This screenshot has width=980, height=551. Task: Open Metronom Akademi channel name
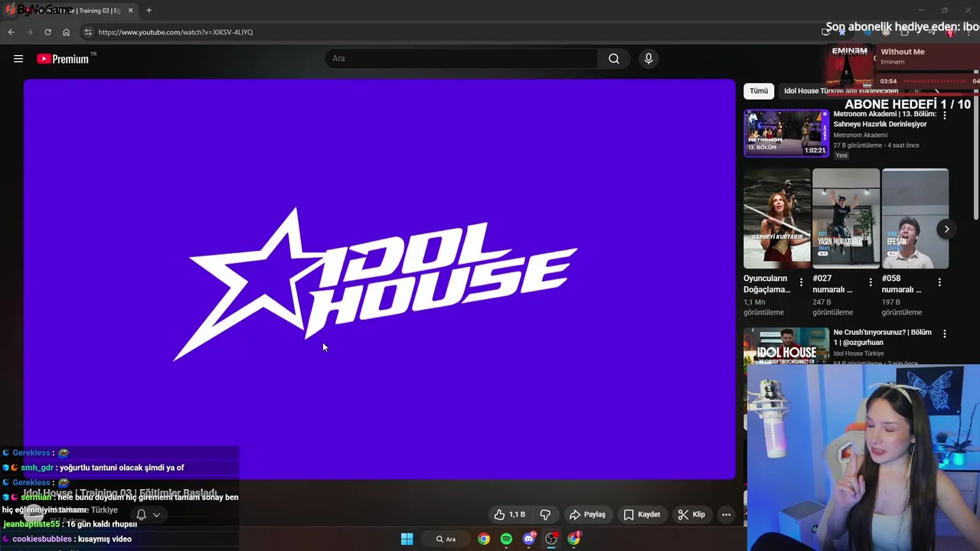point(861,135)
